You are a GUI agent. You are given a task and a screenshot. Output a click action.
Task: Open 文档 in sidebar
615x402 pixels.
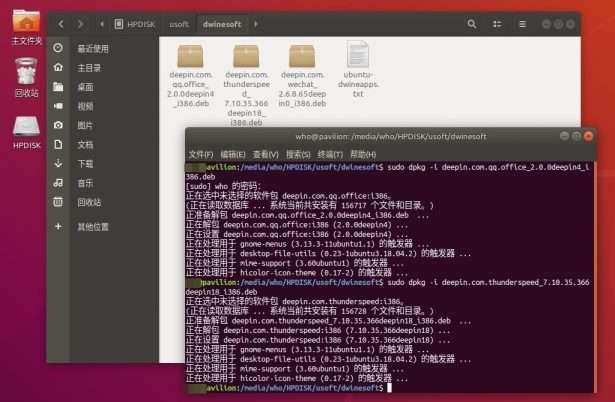point(85,145)
